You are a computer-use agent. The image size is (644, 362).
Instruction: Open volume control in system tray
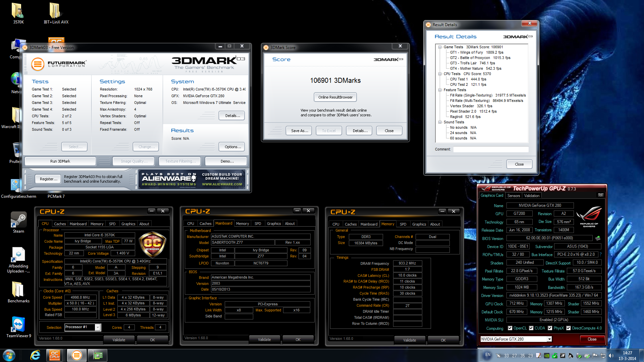(611, 356)
